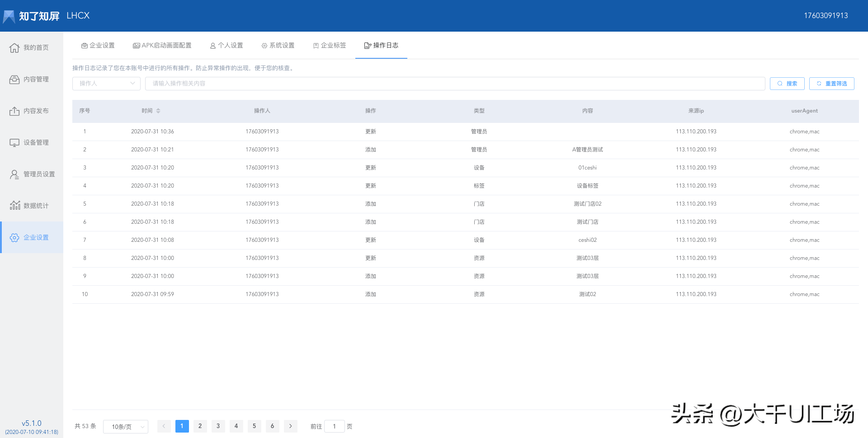Image resolution: width=868 pixels, height=438 pixels.
Task: Go to page 6
Action: point(273,426)
